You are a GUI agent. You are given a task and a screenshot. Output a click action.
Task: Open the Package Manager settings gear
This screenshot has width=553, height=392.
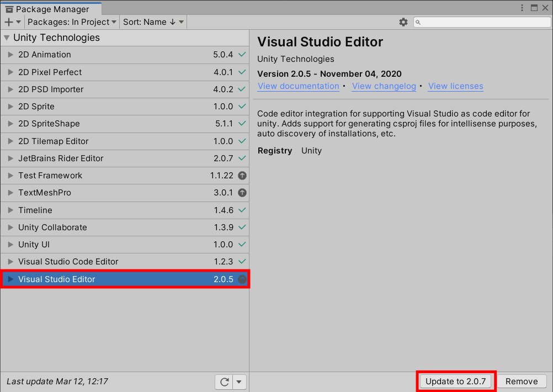[403, 22]
